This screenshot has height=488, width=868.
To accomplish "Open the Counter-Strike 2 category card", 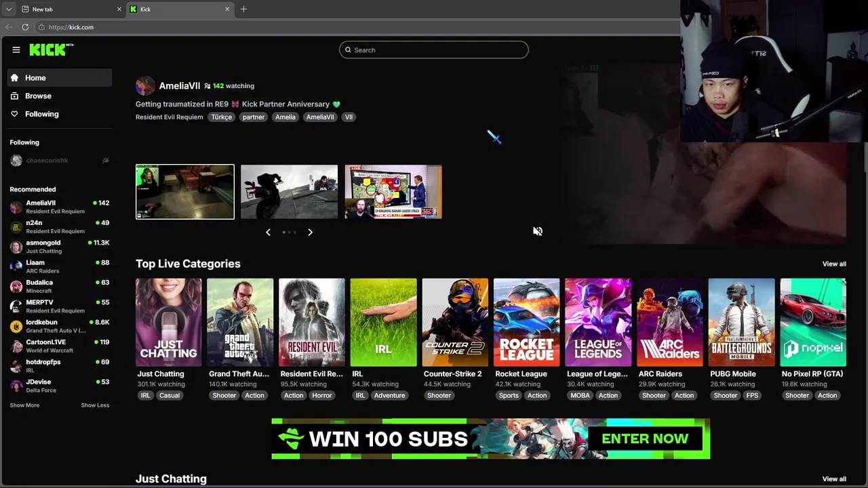I will 455,323.
